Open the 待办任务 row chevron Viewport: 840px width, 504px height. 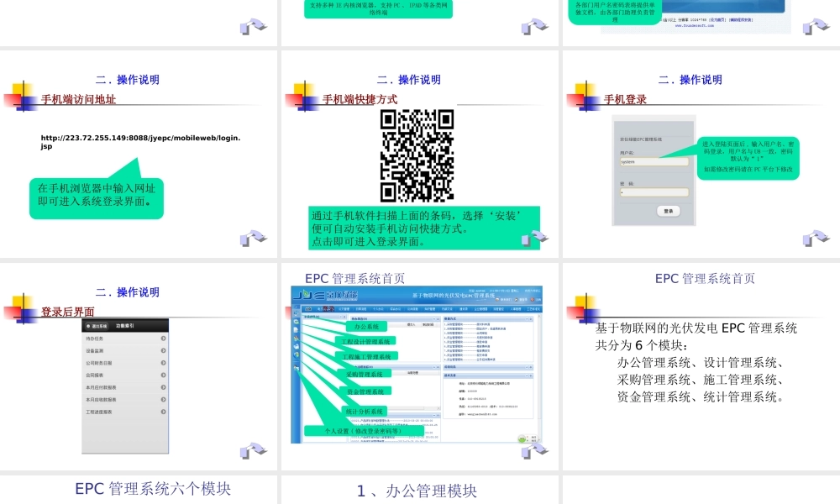pos(163,339)
